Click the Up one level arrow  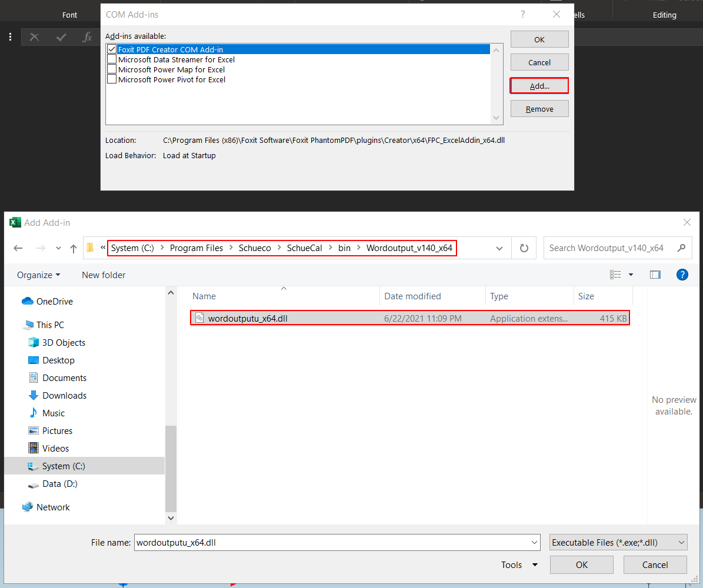point(74,248)
